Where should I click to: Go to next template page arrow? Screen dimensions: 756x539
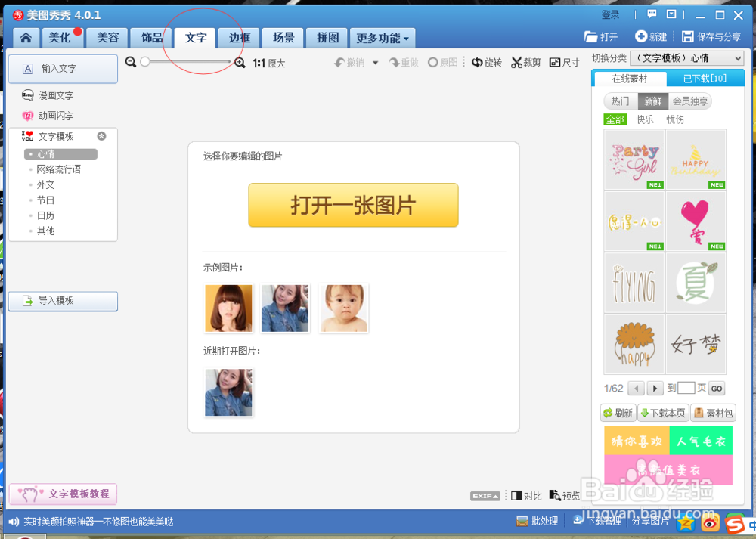pos(654,388)
